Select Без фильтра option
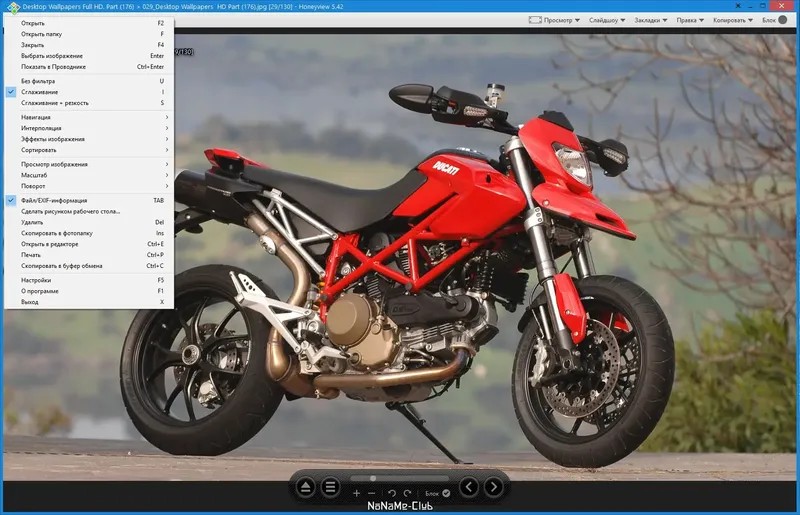Viewport: 800px width, 515px height. click(x=89, y=81)
